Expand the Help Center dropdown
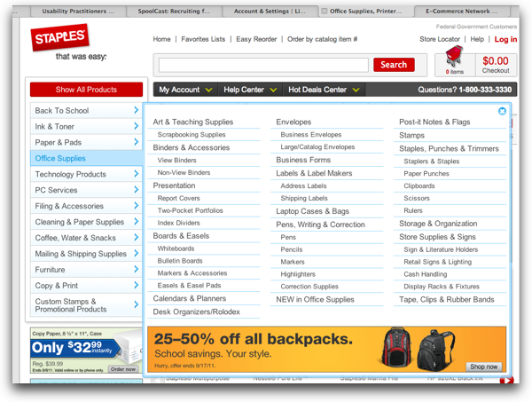 [x=250, y=90]
